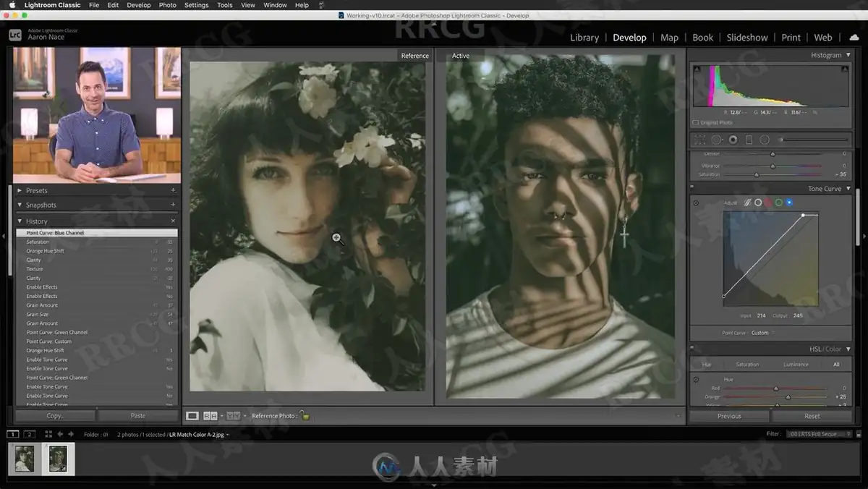Screen dimensions: 868x489
Task: Switch HSL panel to Saturation tab
Action: (747, 365)
